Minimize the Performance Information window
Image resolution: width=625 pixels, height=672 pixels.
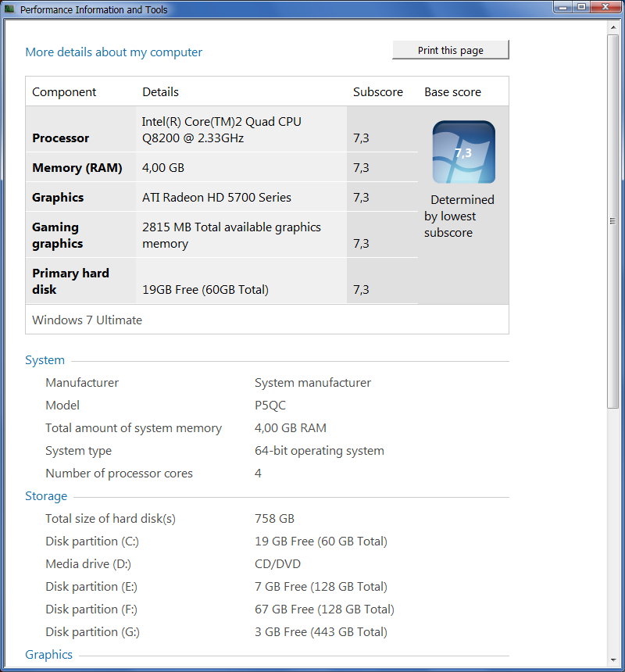pyautogui.click(x=563, y=7)
